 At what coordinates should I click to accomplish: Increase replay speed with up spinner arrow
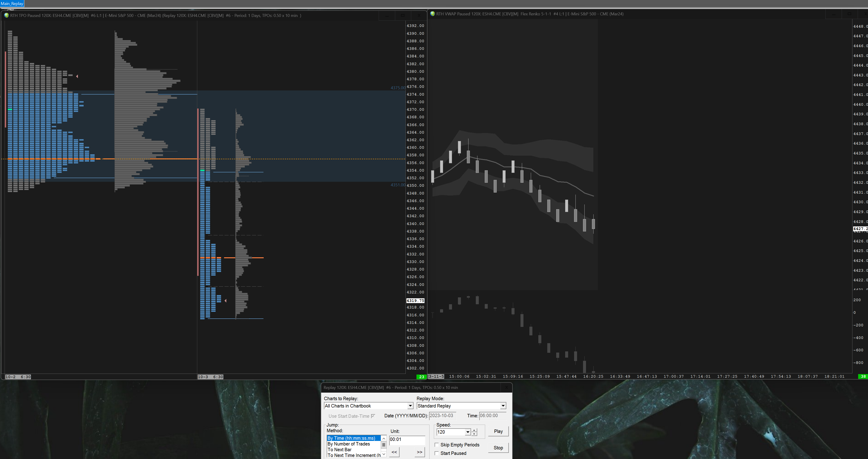pyautogui.click(x=474, y=430)
